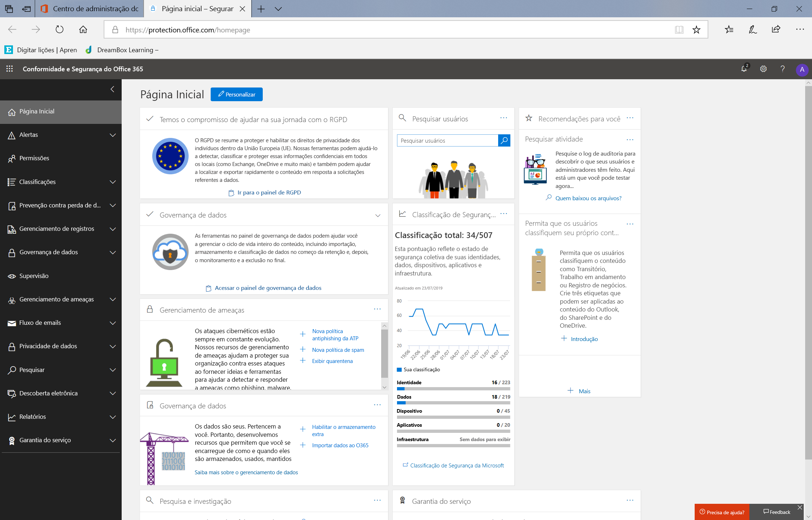Expand Gerenciamento de ameaças navigation section
Image resolution: width=812 pixels, height=520 pixels.
click(x=113, y=299)
